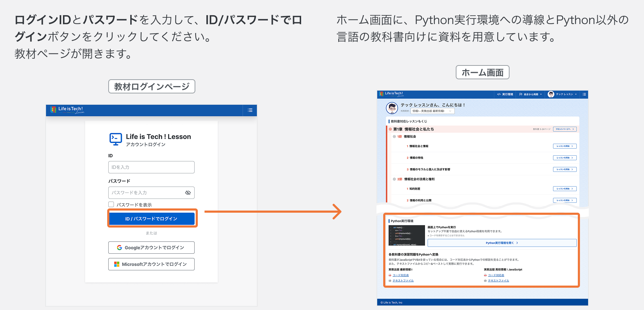The width and height of the screenshot is (644, 310).
Task: Click the code icon next to 実行環境
Action: 499,94
